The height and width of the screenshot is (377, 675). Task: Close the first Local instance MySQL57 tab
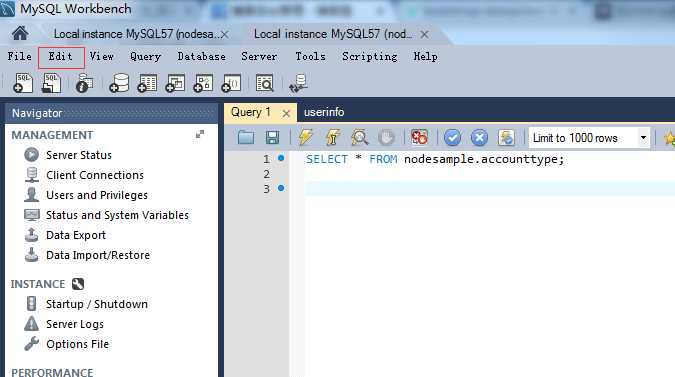[224, 34]
